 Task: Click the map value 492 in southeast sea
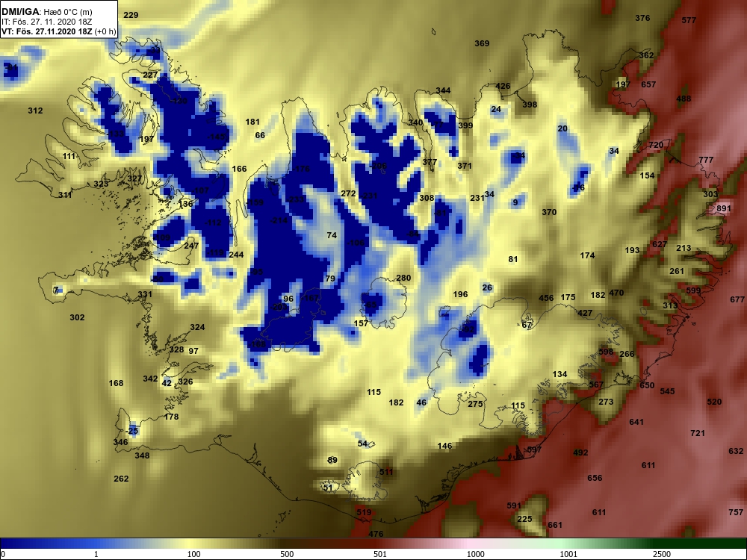(580, 452)
